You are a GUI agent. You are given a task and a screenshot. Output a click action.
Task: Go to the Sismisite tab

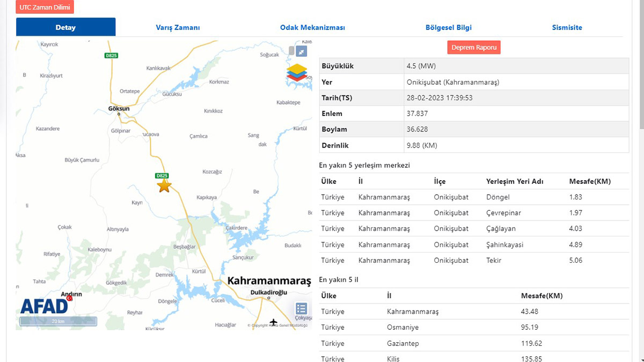(567, 27)
